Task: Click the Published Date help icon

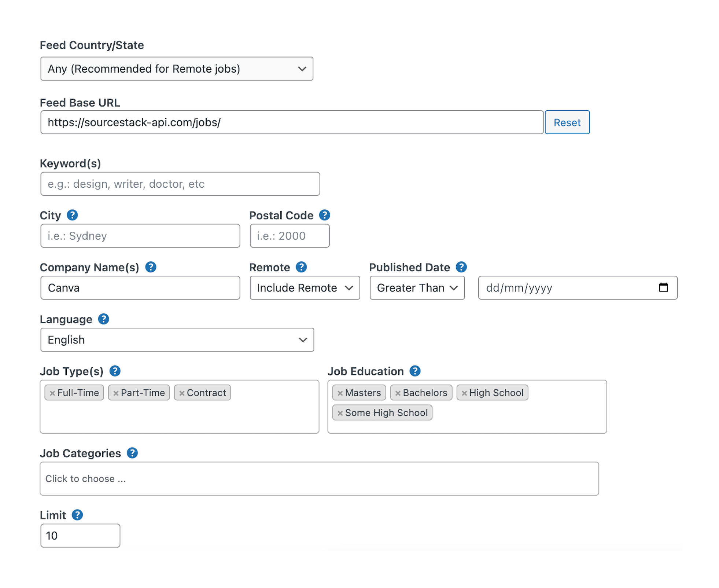Action: 461,267
